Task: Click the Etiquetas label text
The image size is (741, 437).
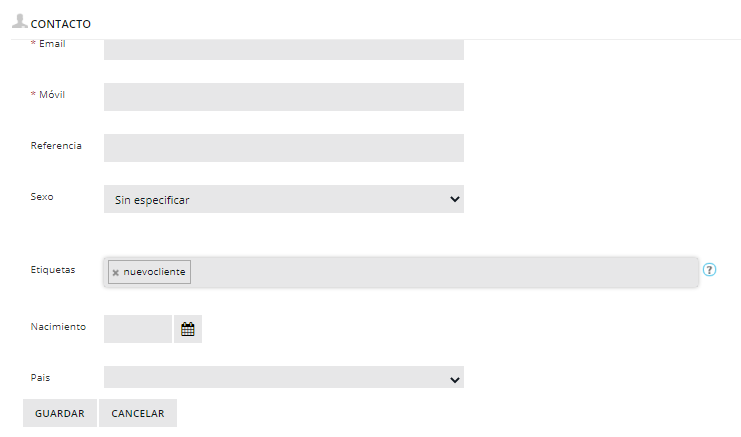Action: (x=53, y=270)
